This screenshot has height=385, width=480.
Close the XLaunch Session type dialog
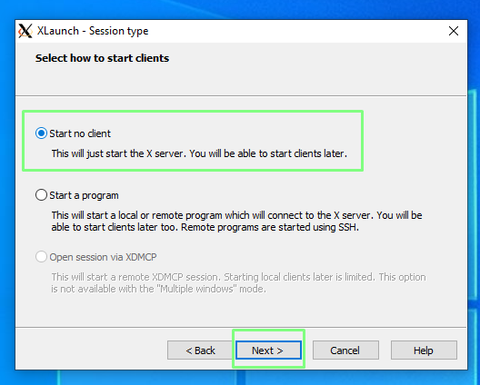[453, 31]
